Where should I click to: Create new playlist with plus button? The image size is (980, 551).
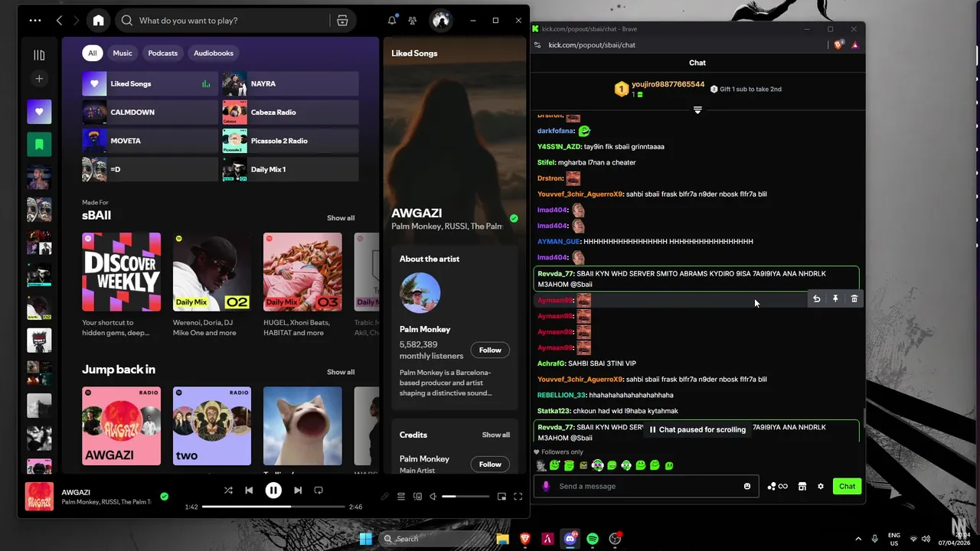tap(39, 79)
